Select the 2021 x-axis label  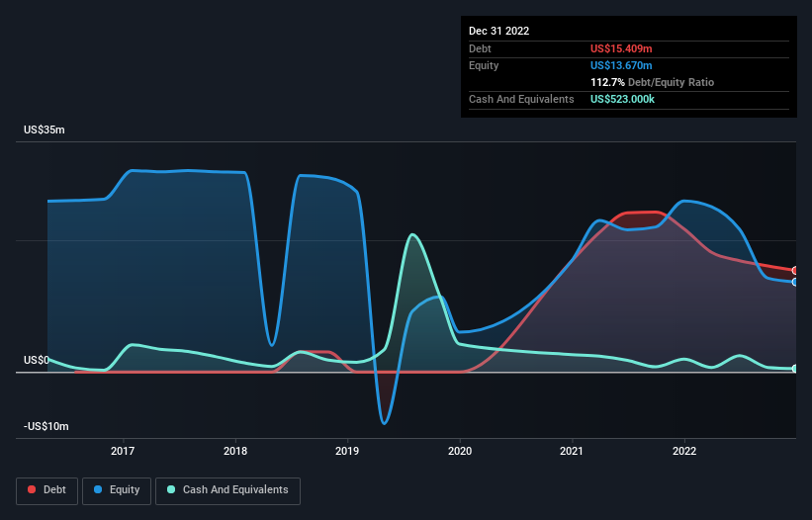[572, 451]
